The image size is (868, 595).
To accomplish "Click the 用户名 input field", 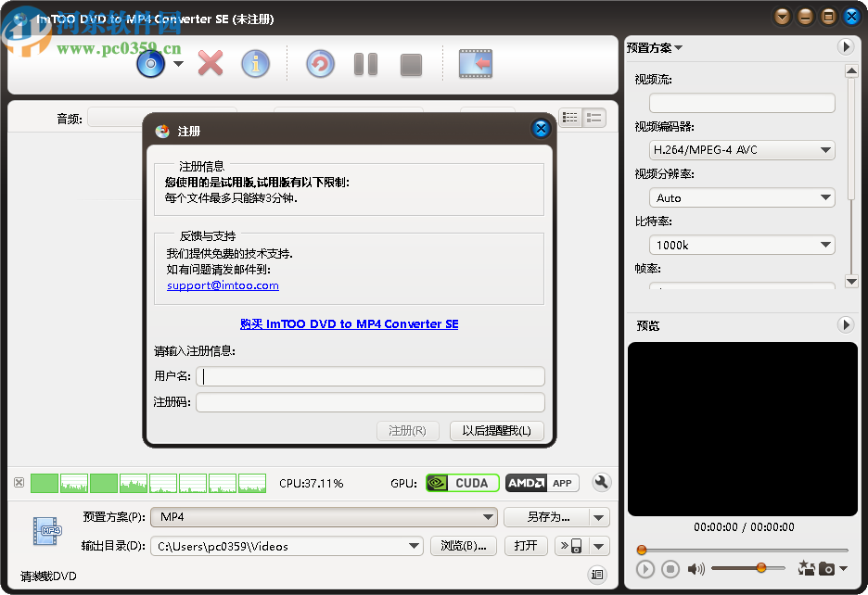I will click(369, 376).
